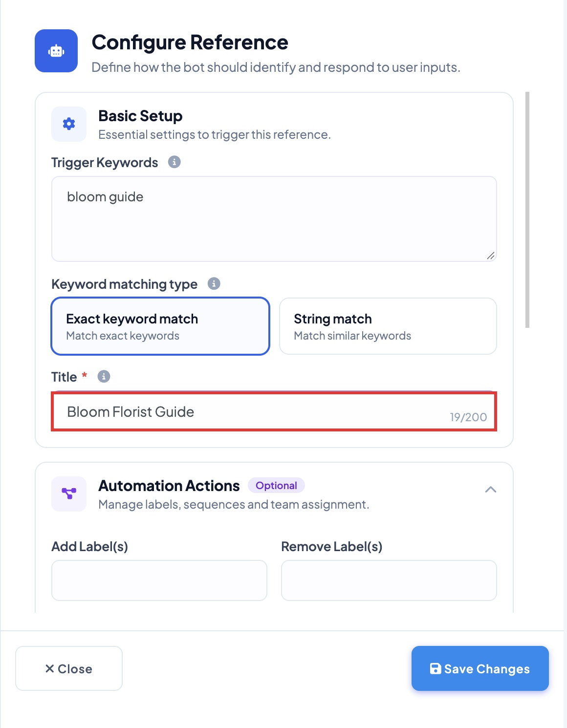Screen dimensions: 567x728
Task: Open the Add Label(s) field
Action: point(159,580)
